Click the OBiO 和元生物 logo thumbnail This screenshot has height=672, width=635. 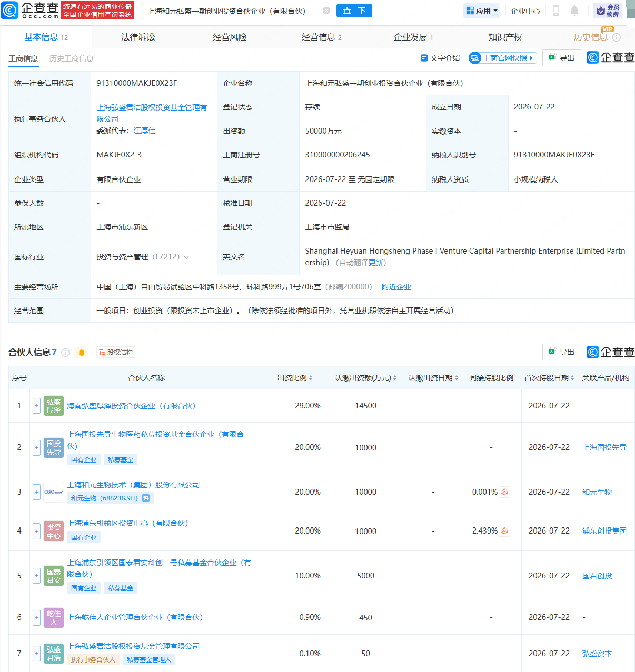coord(54,492)
